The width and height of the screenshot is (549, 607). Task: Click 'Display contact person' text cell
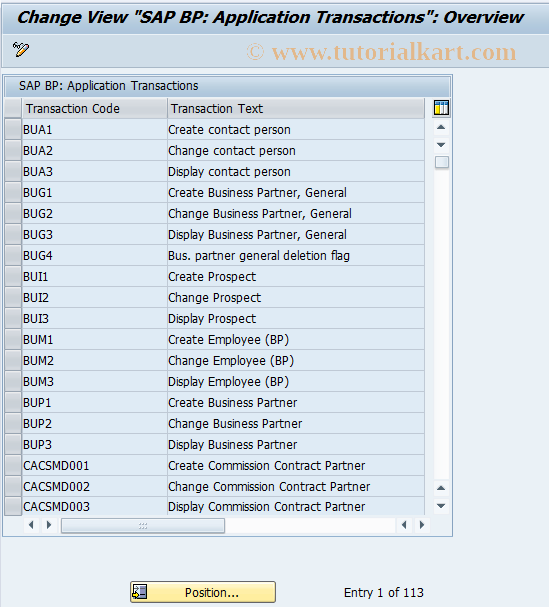click(296, 171)
